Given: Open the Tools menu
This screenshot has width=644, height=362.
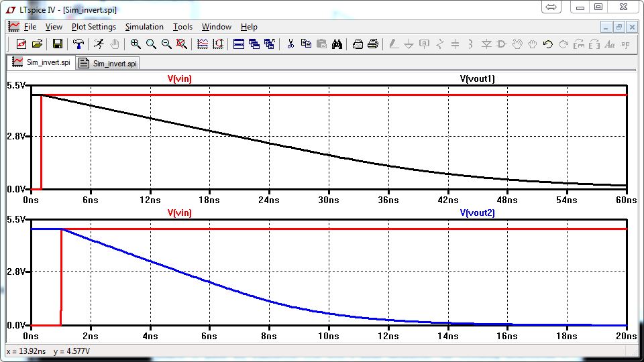Looking at the screenshot, I should (x=182, y=27).
